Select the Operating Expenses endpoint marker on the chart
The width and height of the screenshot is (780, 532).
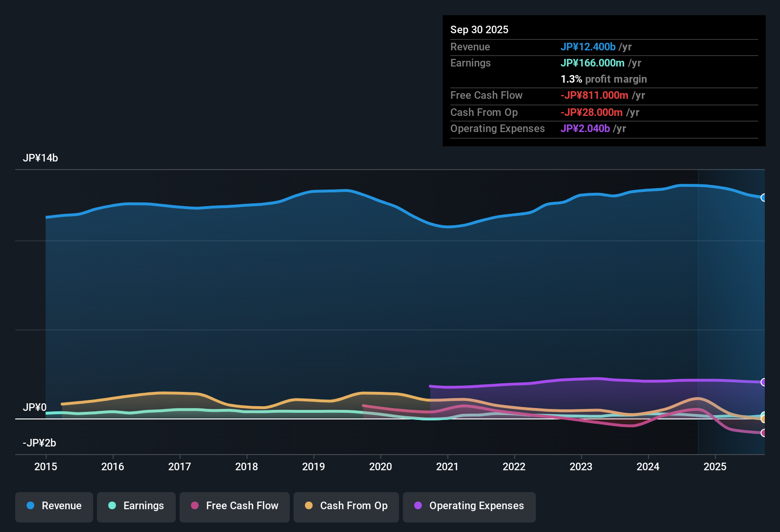pyautogui.click(x=764, y=382)
